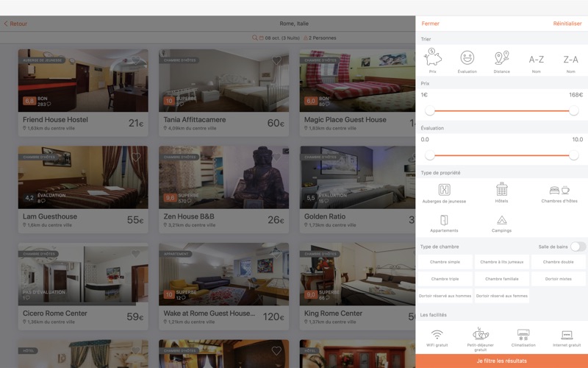Open King Rome Center photo
The width and height of the screenshot is (588, 368).
(357, 274)
